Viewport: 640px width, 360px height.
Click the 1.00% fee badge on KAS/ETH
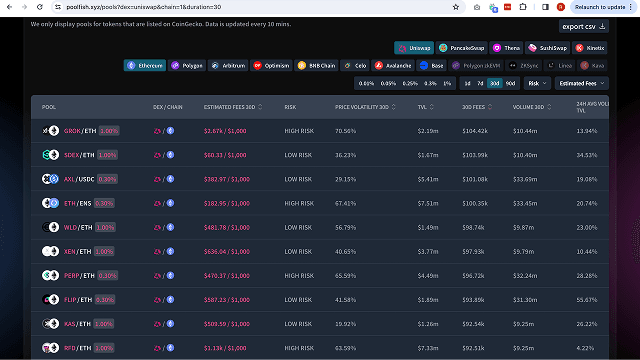[x=103, y=324]
